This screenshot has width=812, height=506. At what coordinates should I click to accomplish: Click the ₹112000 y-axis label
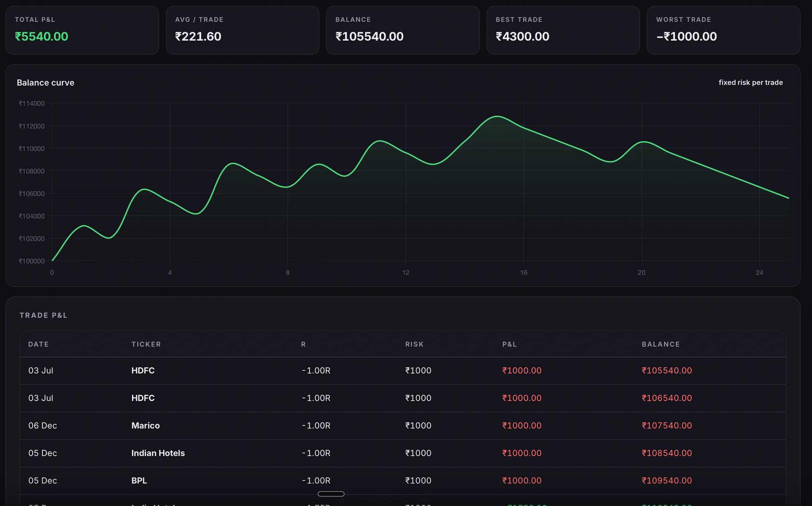click(x=32, y=126)
